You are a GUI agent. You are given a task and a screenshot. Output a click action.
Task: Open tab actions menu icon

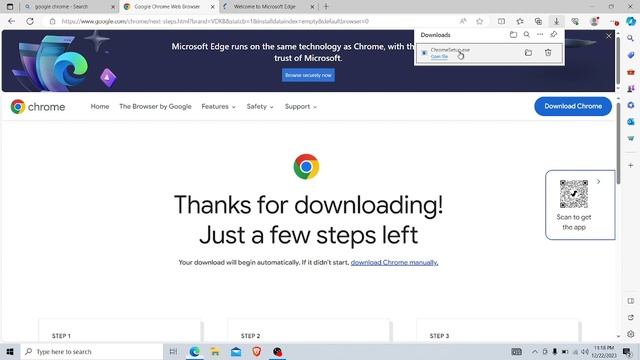click(x=10, y=7)
